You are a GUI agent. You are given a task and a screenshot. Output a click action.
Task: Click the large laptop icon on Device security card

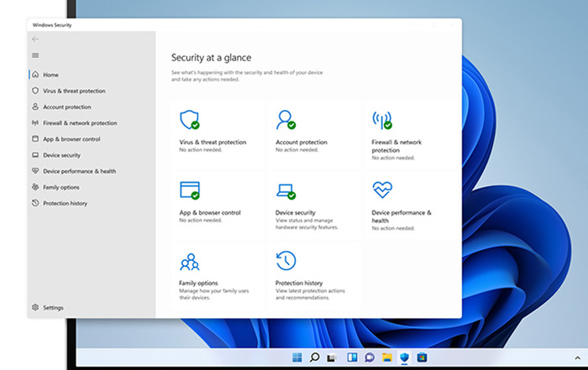point(286,191)
